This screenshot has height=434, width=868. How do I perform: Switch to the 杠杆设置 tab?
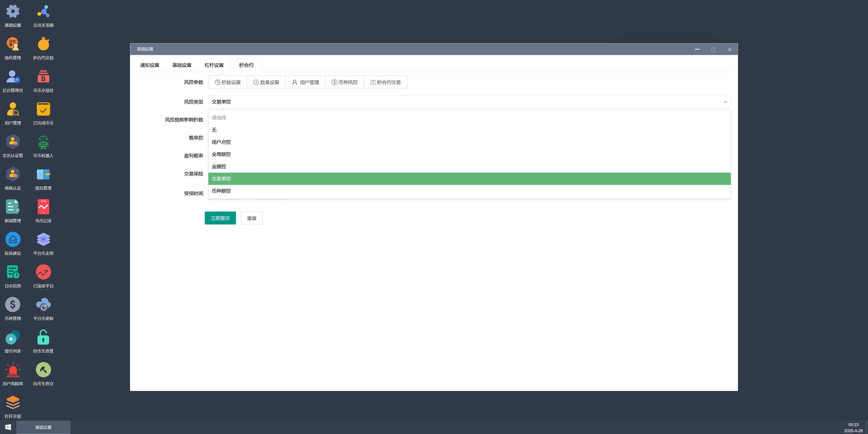tap(214, 65)
